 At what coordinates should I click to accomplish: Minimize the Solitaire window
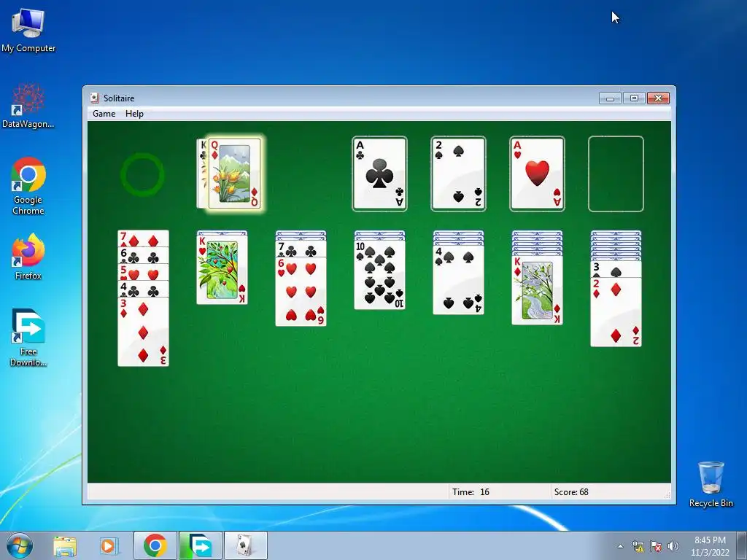tap(610, 98)
